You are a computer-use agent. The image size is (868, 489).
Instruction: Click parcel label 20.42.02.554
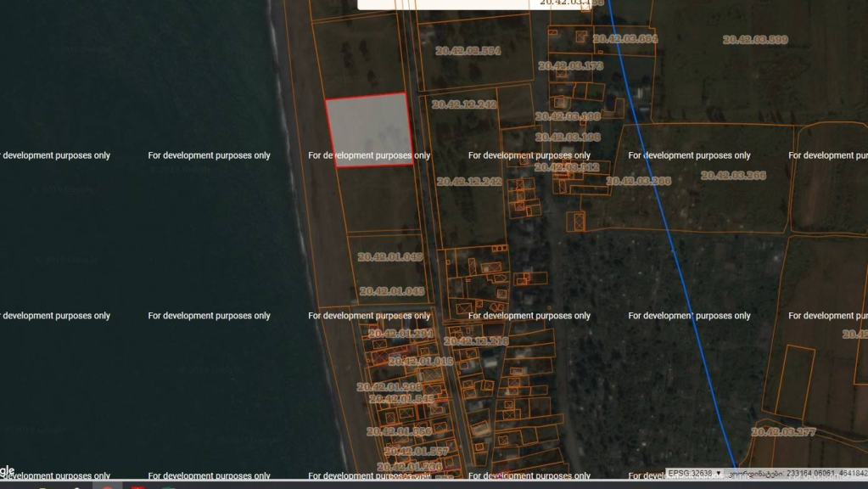(x=468, y=51)
